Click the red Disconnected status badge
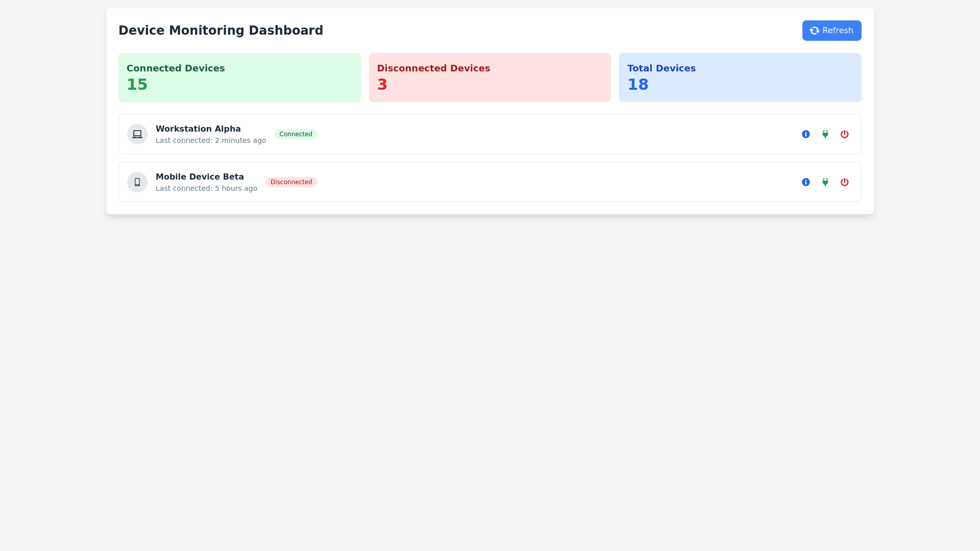Screen dimensions: 980x551 (291, 182)
